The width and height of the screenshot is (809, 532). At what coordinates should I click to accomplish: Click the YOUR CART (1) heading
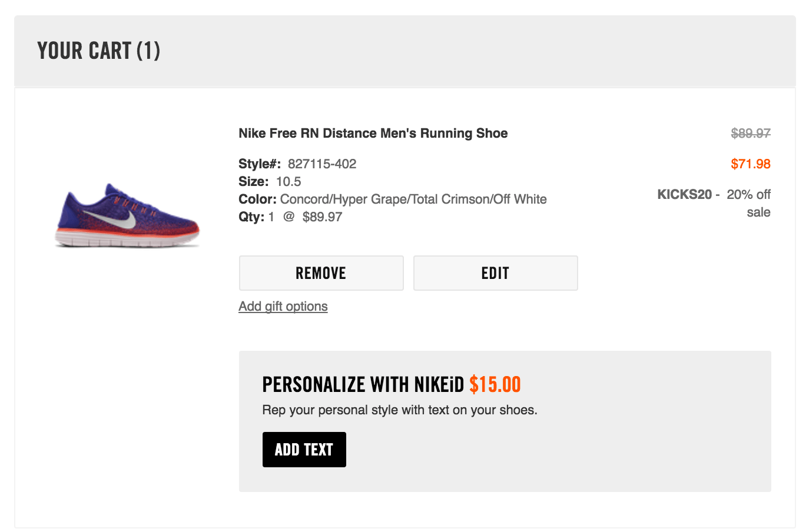pos(98,51)
